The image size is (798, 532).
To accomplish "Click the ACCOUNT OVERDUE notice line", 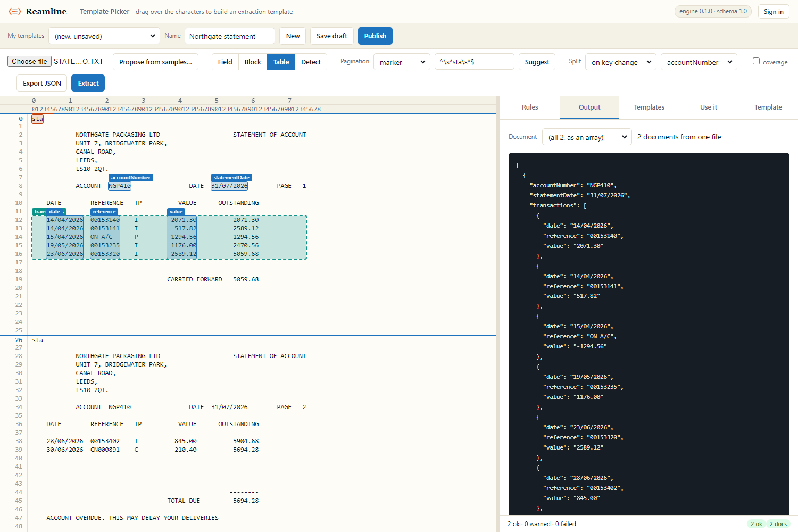I will point(132,518).
